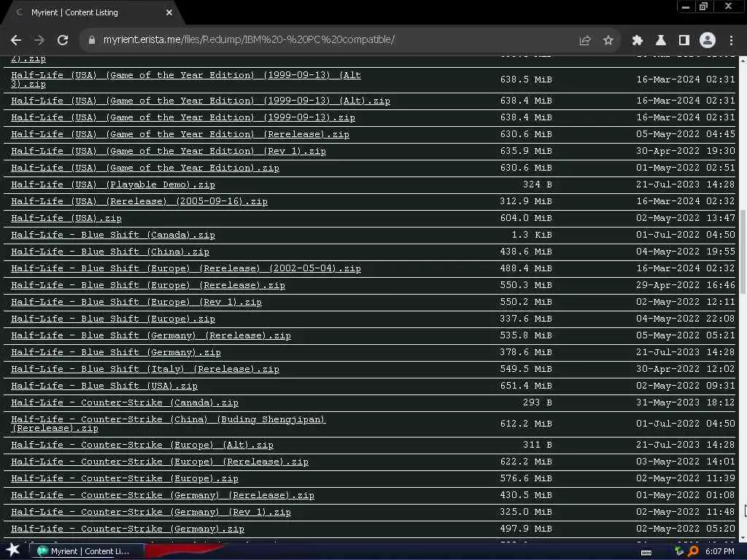This screenshot has width=747, height=560.
Task: Download Half-Life (USA) (Rerelease) (2005-09-16).zip
Action: tap(139, 201)
